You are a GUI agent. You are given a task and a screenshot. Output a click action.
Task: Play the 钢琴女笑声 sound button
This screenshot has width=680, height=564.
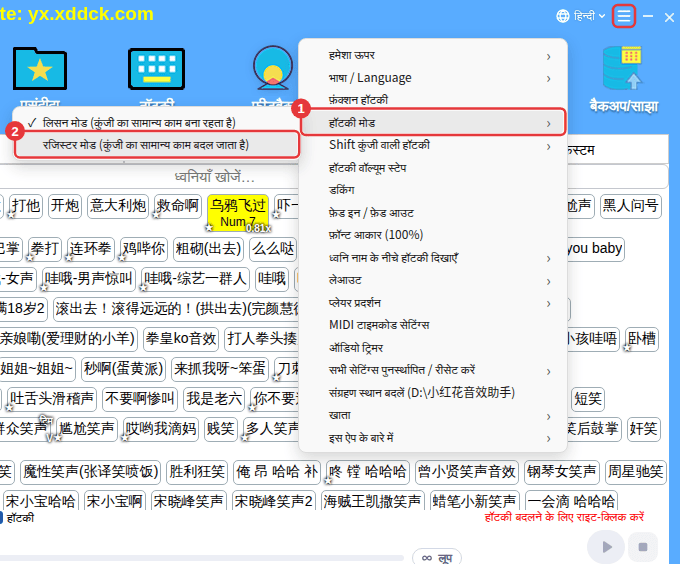[562, 472]
